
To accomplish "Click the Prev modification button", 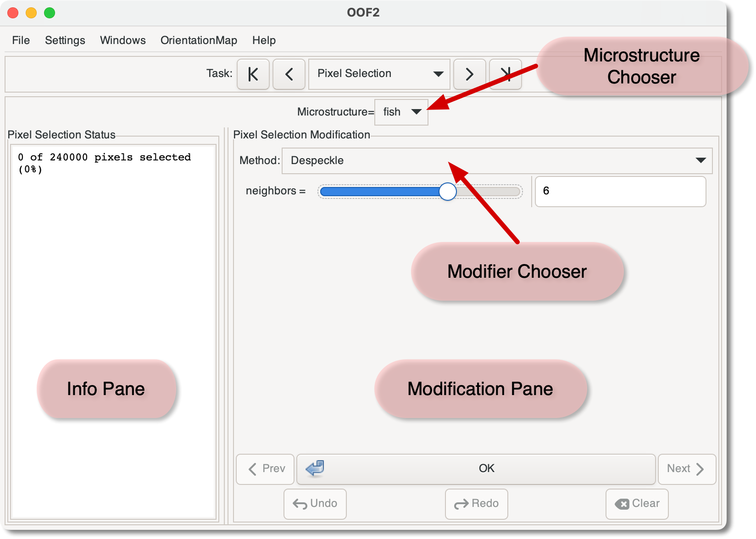I will pyautogui.click(x=265, y=469).
